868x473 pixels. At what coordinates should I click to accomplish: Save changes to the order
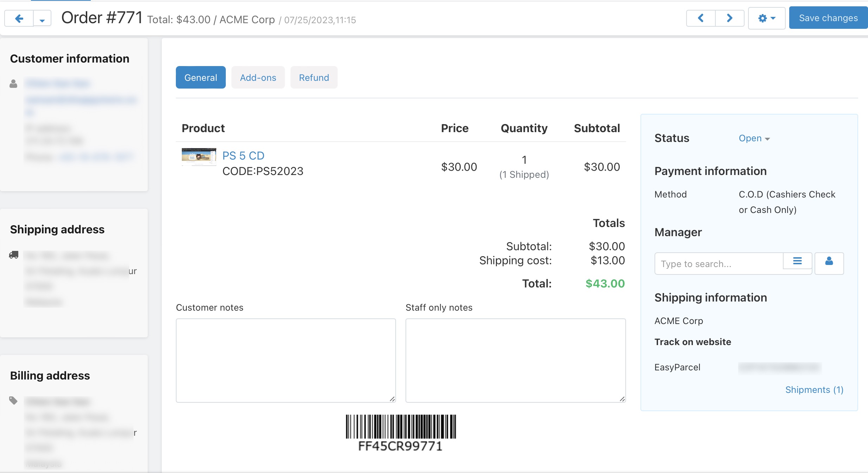(828, 18)
